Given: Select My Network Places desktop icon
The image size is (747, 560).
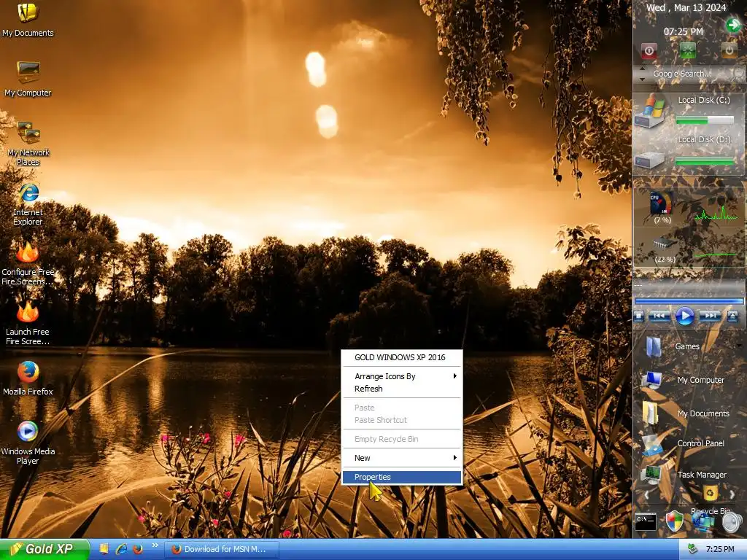Looking at the screenshot, I should click(28, 143).
